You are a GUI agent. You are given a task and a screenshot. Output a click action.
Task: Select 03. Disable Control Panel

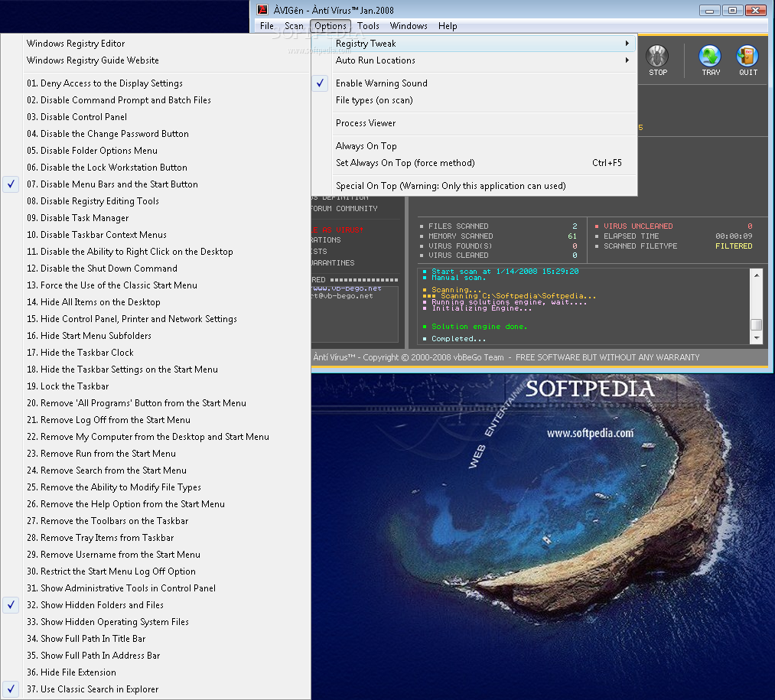(x=156, y=116)
